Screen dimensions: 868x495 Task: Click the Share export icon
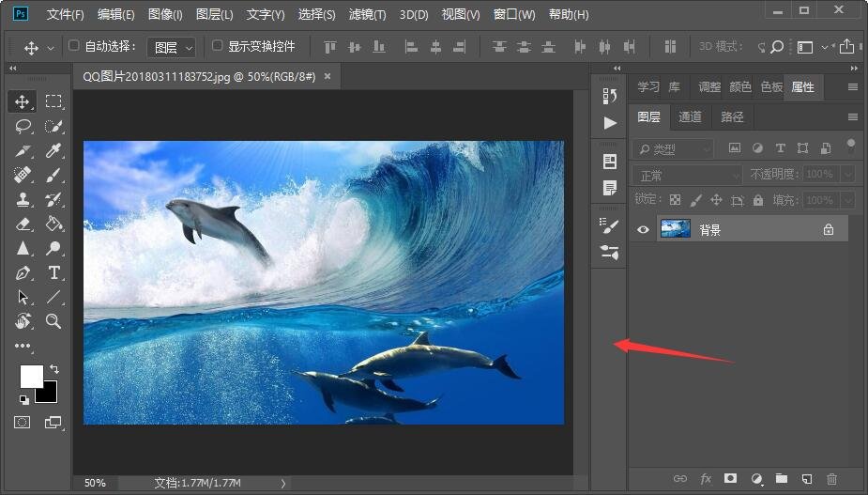(x=846, y=47)
